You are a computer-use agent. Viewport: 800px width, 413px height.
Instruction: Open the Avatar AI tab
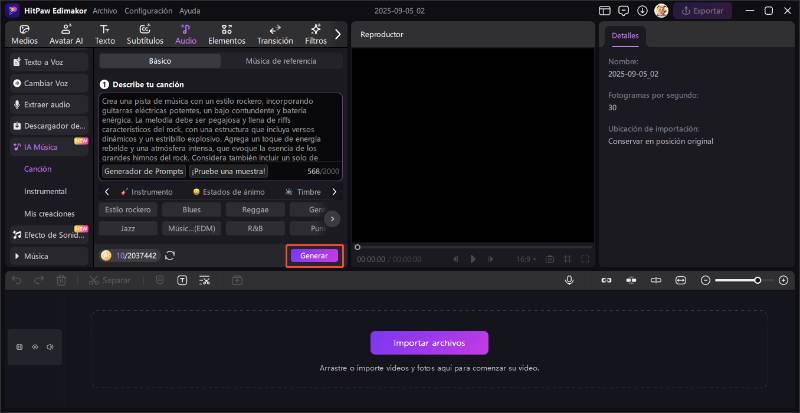click(66, 35)
